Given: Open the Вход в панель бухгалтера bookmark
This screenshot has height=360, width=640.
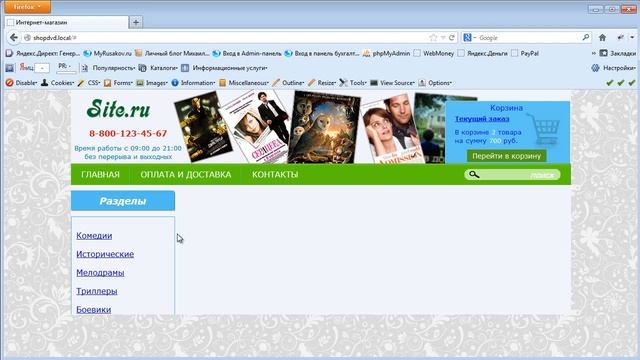Looking at the screenshot, I should coord(322,53).
